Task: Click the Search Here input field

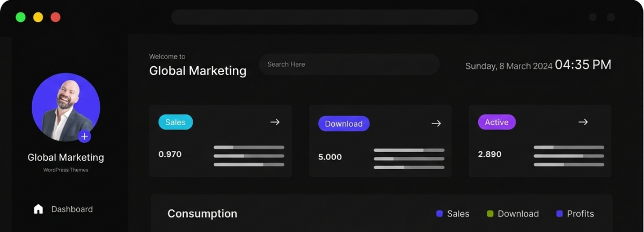Action: (349, 64)
